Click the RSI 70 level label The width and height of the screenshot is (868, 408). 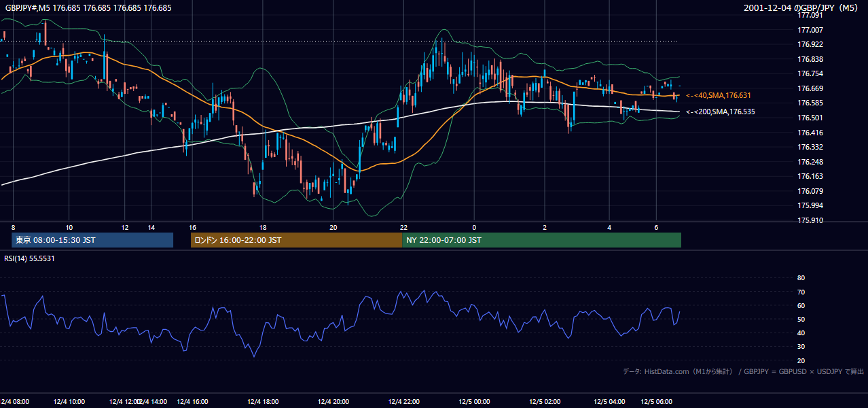point(801,292)
